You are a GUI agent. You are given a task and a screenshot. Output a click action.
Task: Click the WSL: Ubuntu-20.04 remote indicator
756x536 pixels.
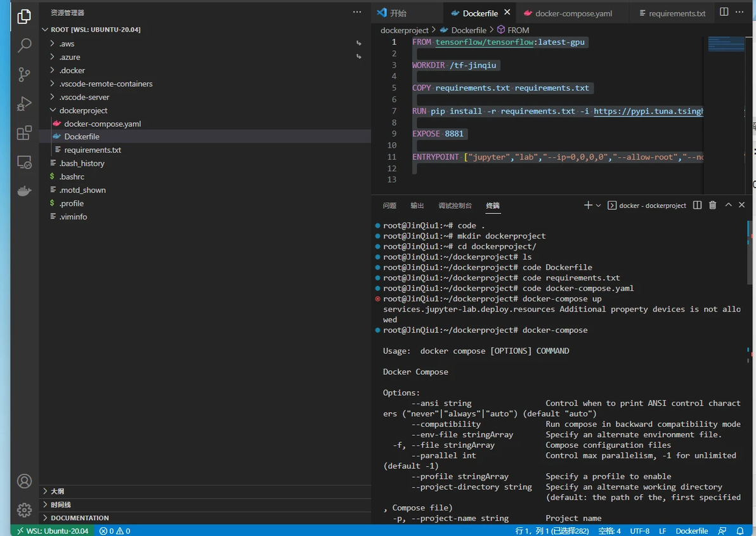pyautogui.click(x=53, y=531)
